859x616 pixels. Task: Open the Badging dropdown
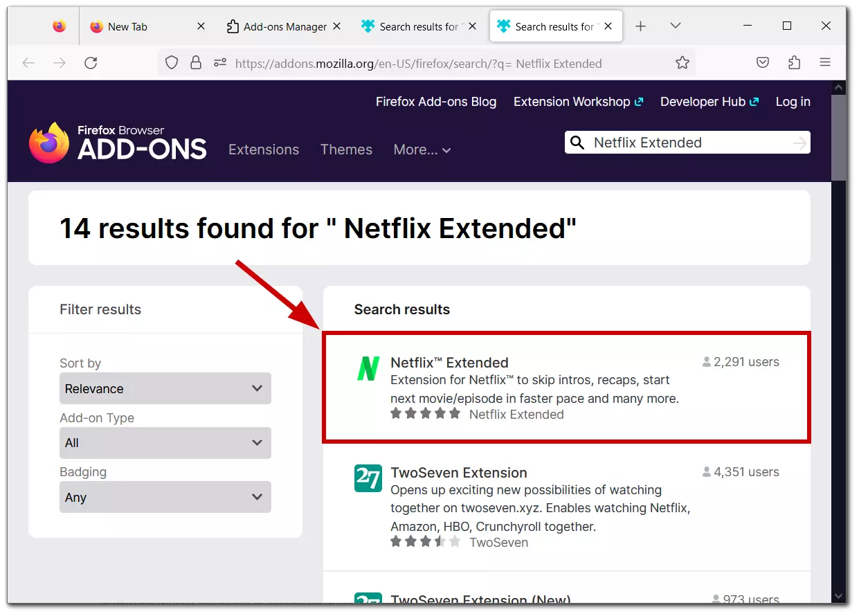(165, 498)
